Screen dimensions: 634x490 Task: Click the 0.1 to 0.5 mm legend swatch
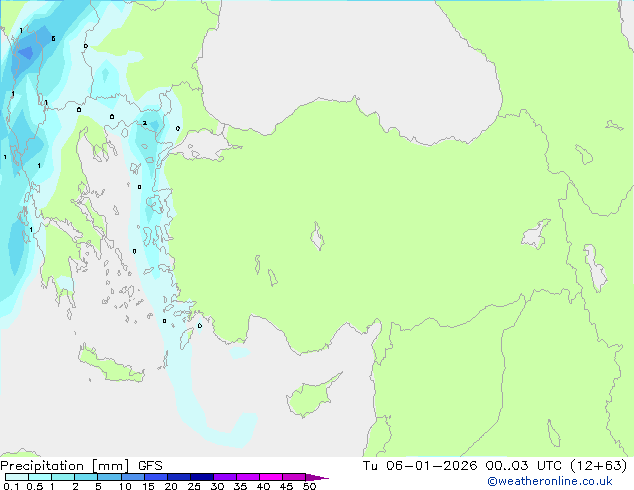pos(17,477)
